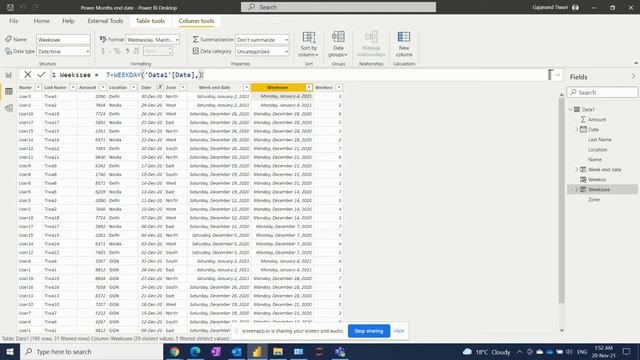Click the Fields pane Search box
Image resolution: width=640 pixels, height=360 pixels.
click(602, 93)
